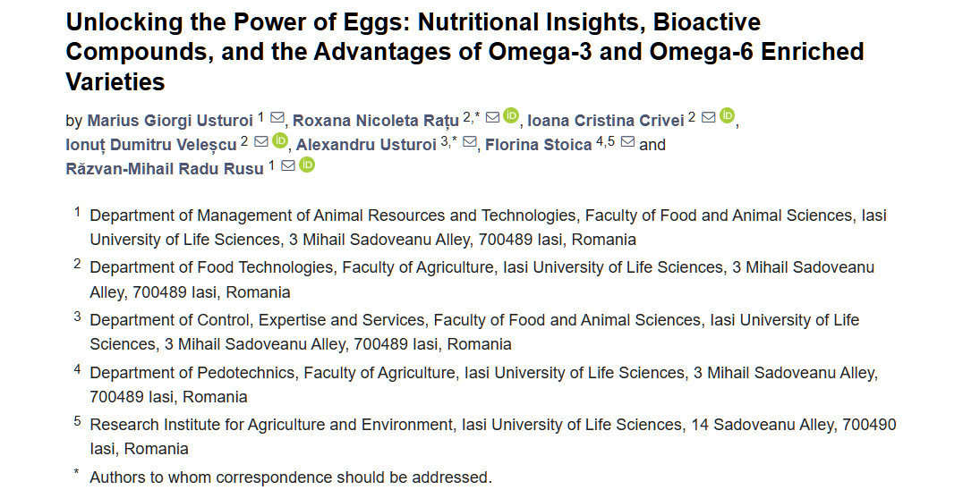Click envelope icon beside Ioana Cristina Crivei
The height and width of the screenshot is (490, 980).
(x=709, y=118)
